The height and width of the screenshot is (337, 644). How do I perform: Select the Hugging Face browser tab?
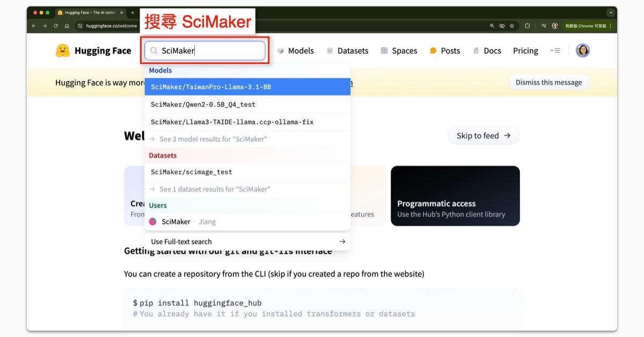pos(90,12)
